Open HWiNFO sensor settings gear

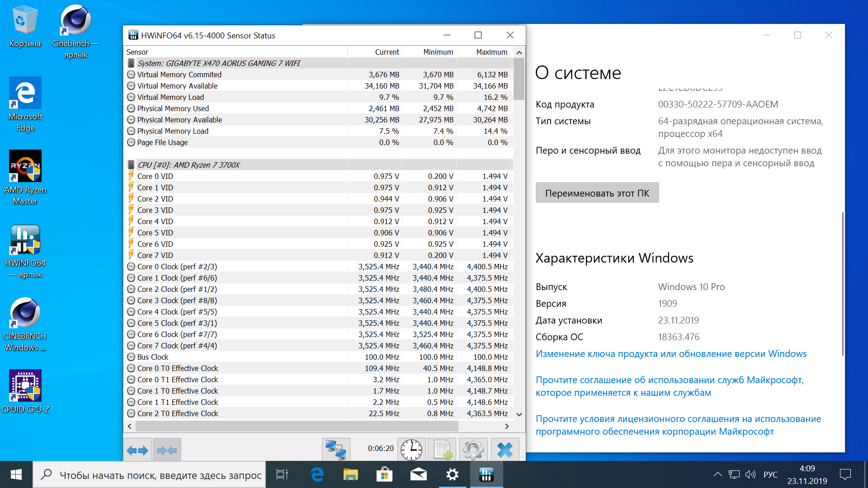click(x=473, y=450)
